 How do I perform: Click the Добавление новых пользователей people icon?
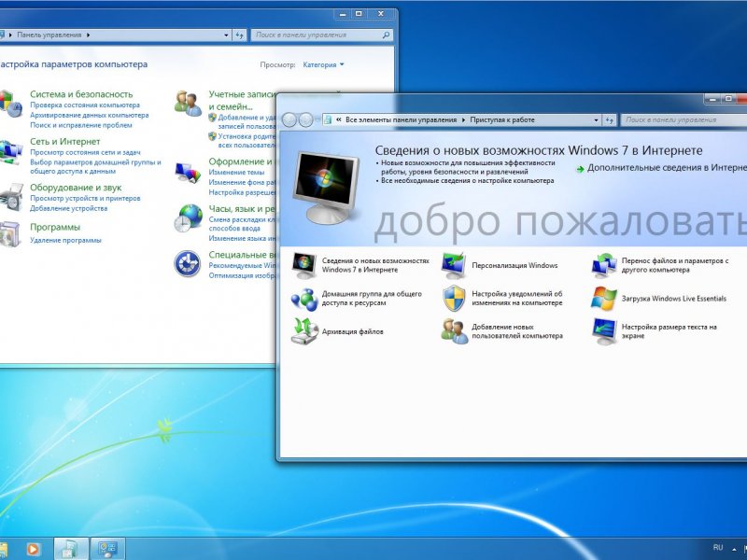click(454, 331)
